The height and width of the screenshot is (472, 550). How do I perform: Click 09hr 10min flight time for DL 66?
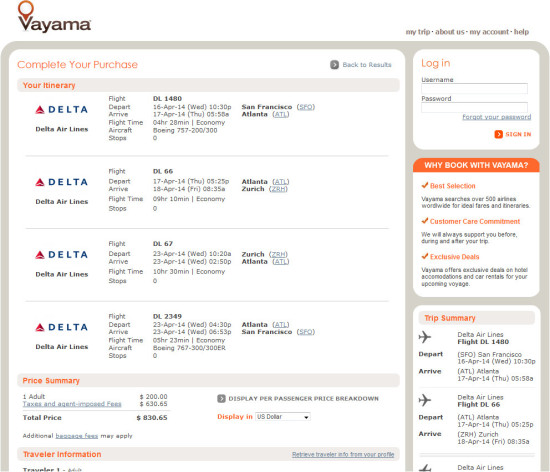(171, 199)
